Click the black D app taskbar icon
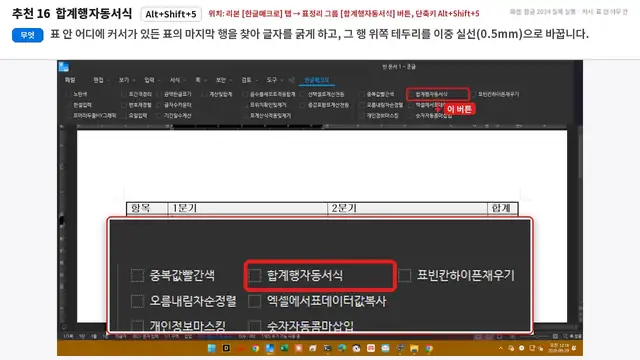This screenshot has height=360, width=640. coord(226,348)
